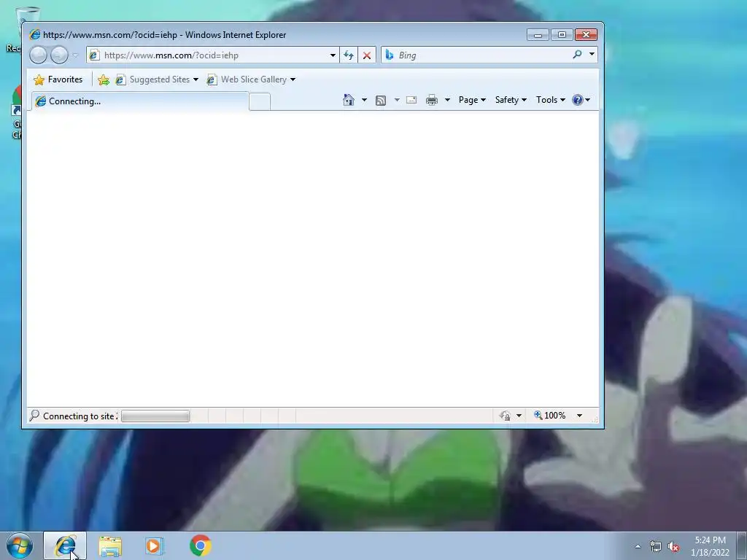Expand the address bar autocomplete dropdown
Viewport: 747px width, 560px height.
333,55
